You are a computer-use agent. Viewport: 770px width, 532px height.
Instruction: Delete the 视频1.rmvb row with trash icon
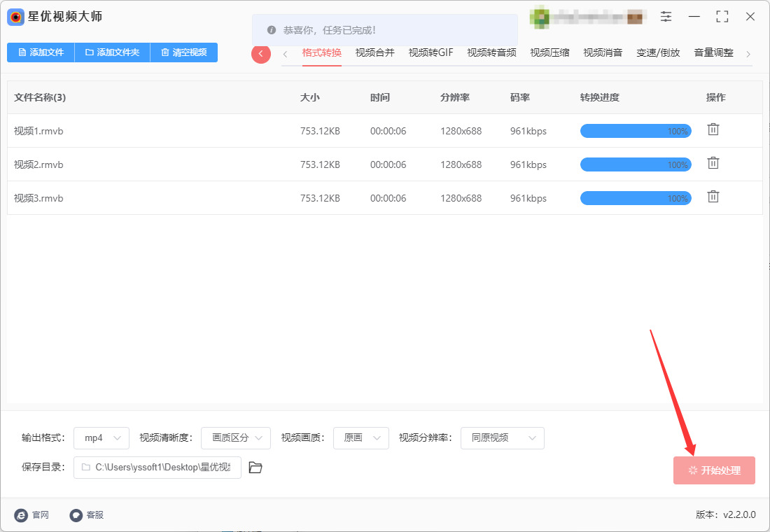713,129
